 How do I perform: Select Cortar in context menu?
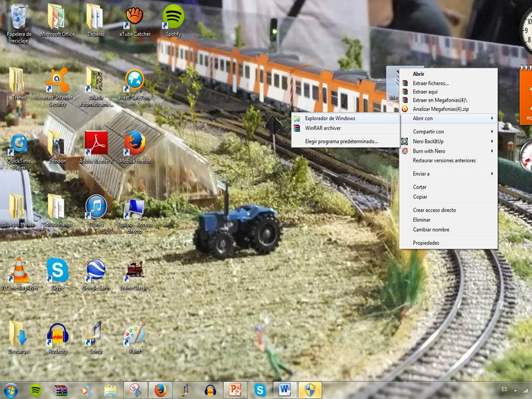tap(448, 187)
